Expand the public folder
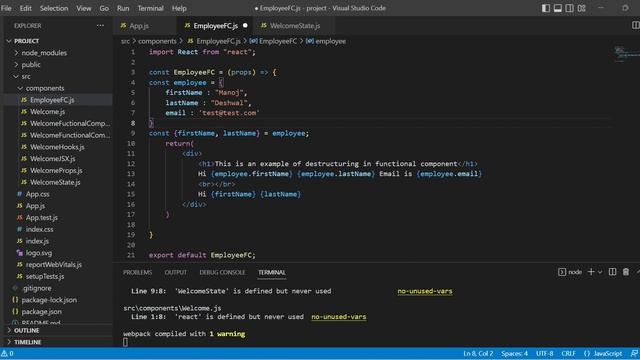Image resolution: width=640 pixels, height=360 pixels. point(31,64)
